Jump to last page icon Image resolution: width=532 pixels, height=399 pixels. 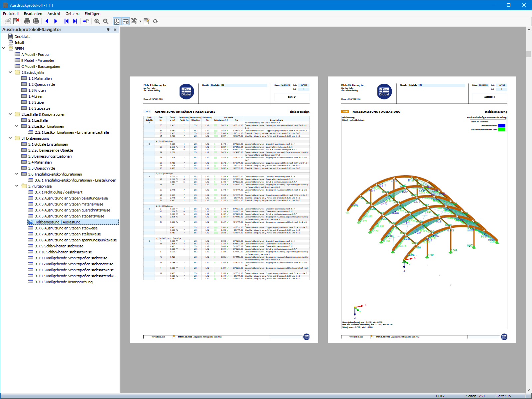(75, 21)
